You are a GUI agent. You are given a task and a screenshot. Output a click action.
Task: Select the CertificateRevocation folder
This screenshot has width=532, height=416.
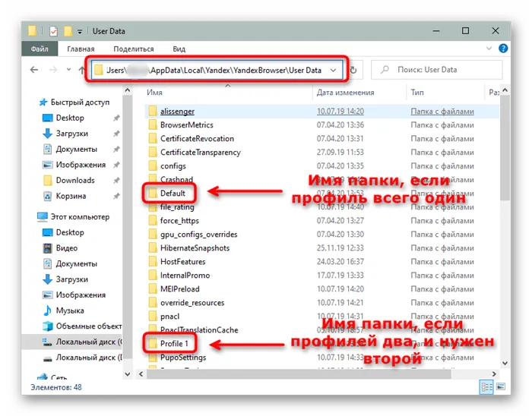click(x=197, y=139)
